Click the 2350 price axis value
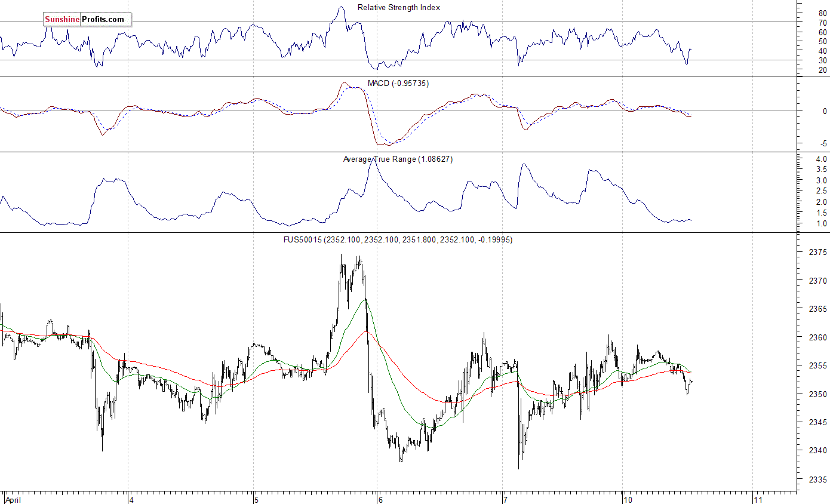The image size is (830, 504). (x=817, y=394)
